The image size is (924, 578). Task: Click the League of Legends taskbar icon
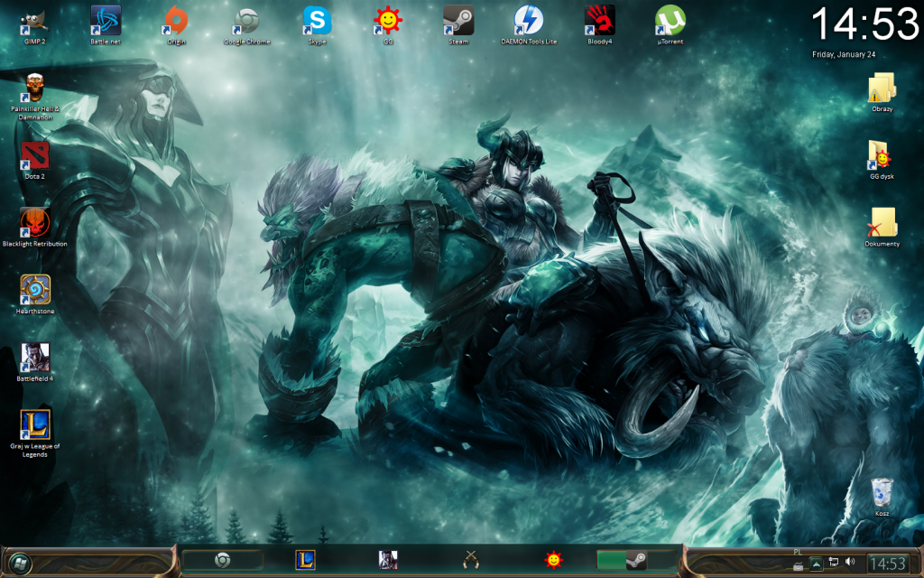[305, 560]
